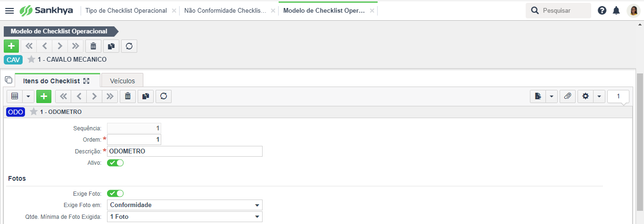Add a new checklist model with the green plus

[x=11, y=46]
